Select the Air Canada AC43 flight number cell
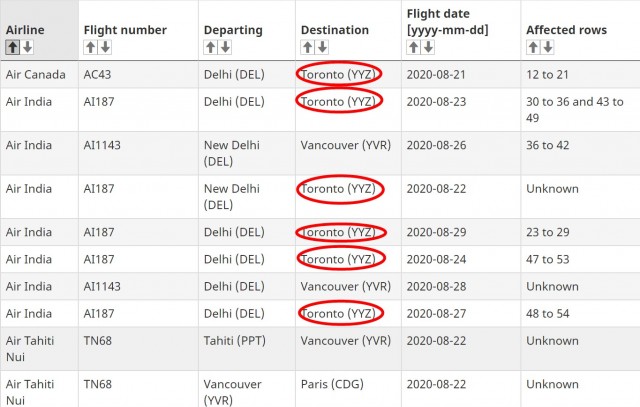The height and width of the screenshot is (407, 640). [100, 75]
